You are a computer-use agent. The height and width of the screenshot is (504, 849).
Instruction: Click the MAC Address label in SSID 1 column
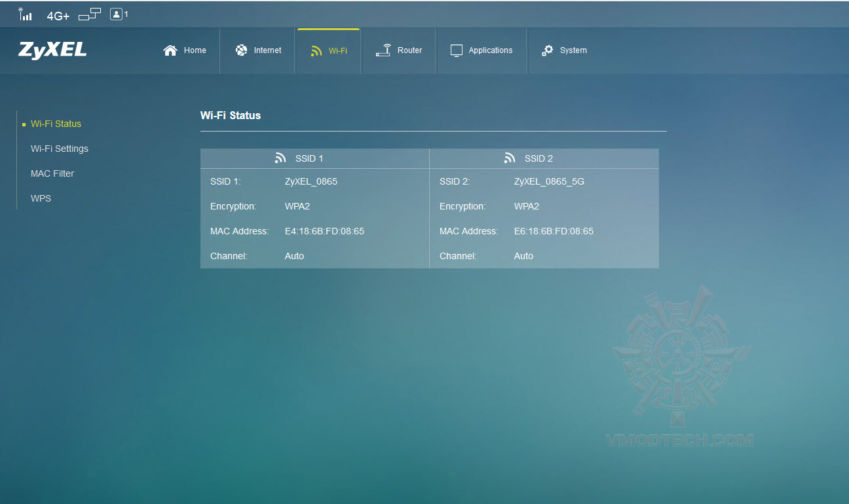pos(239,231)
